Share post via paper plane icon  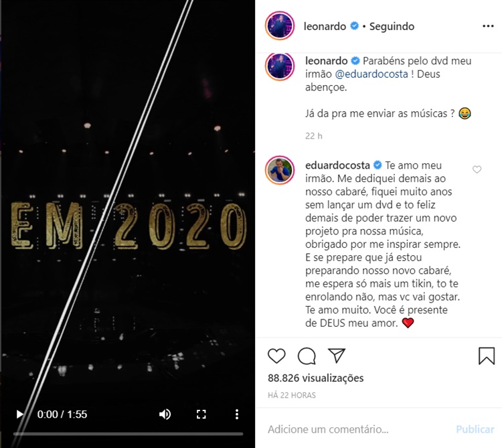tap(337, 355)
